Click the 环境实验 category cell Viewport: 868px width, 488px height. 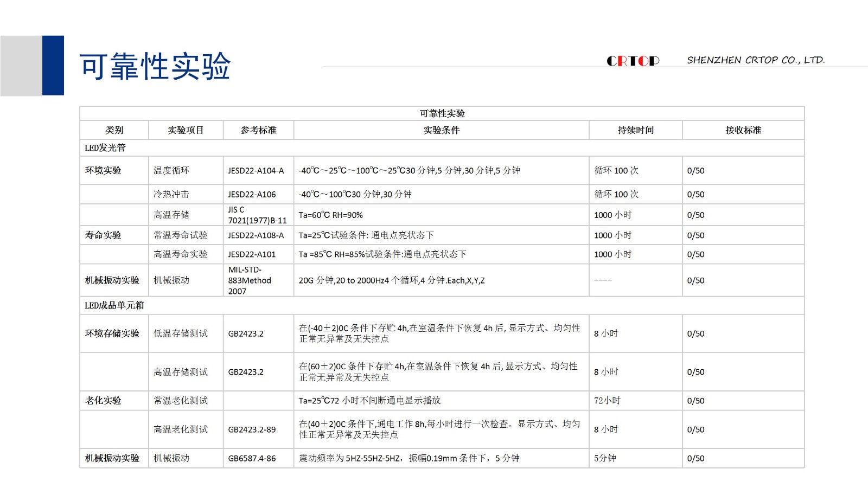coord(114,170)
